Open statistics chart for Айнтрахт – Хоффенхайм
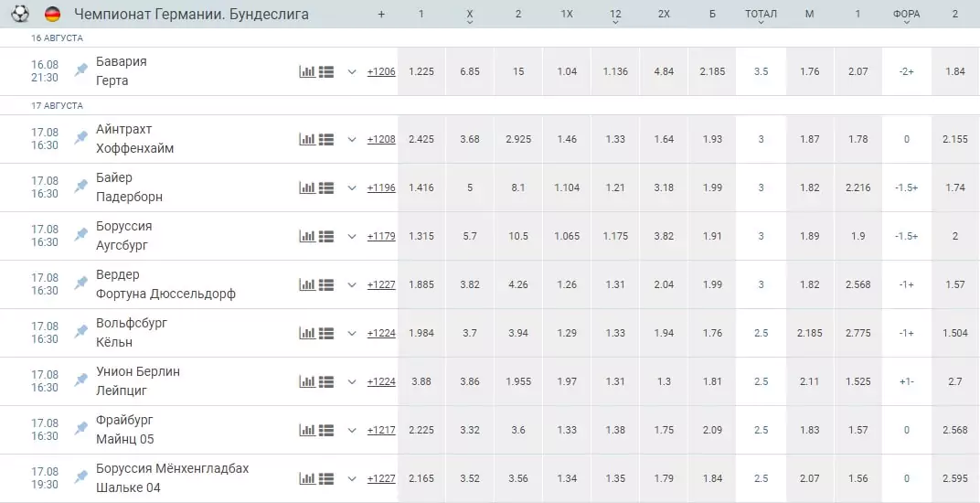 tap(307, 139)
